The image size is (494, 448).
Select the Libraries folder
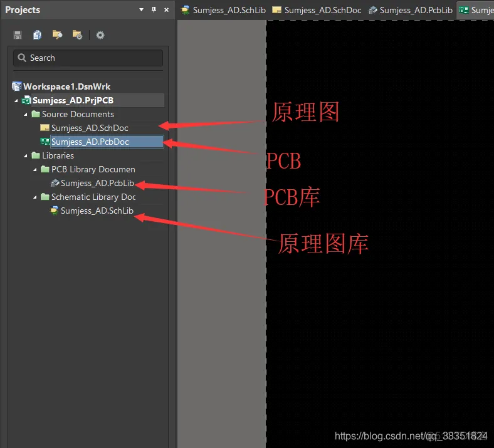click(x=58, y=155)
